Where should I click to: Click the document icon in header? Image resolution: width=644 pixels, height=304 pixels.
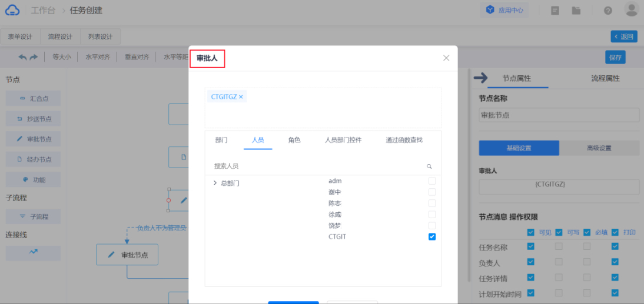click(x=555, y=11)
